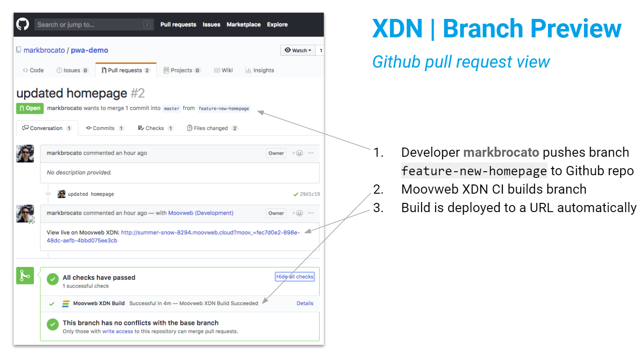Open Issues in top navigation bar
Viewport: 644px width, 350px height.
coord(211,25)
